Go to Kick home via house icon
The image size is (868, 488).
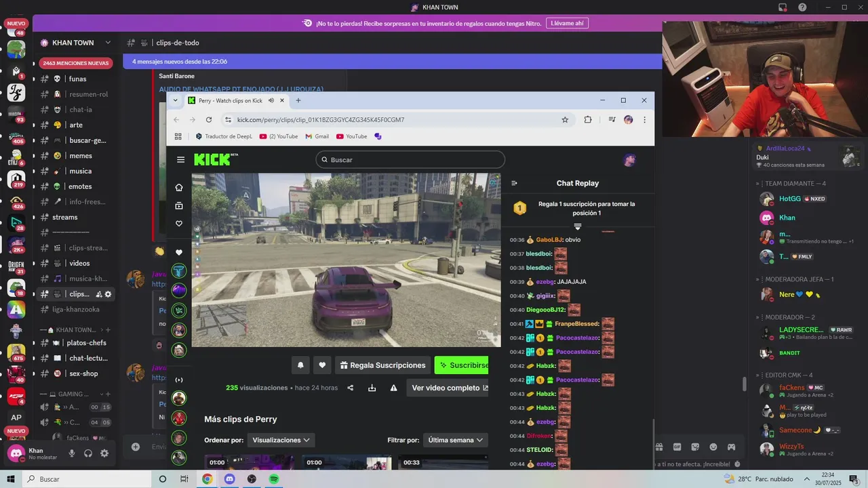(x=179, y=187)
